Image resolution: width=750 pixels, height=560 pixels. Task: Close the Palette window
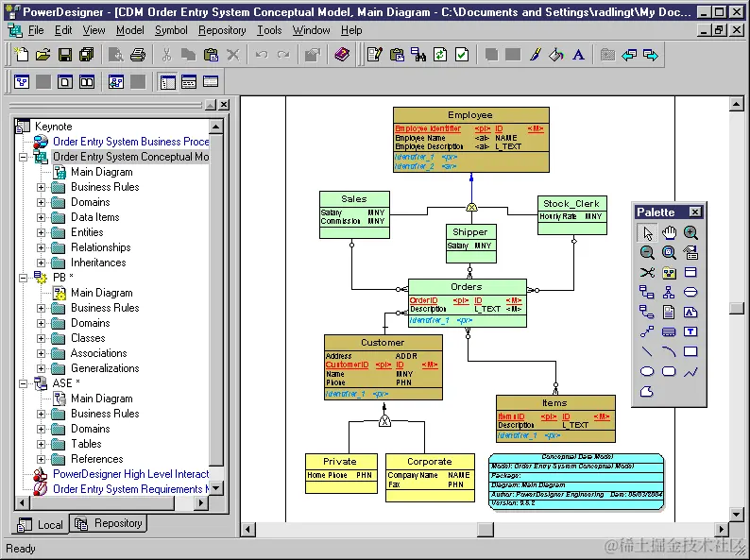pyautogui.click(x=695, y=212)
